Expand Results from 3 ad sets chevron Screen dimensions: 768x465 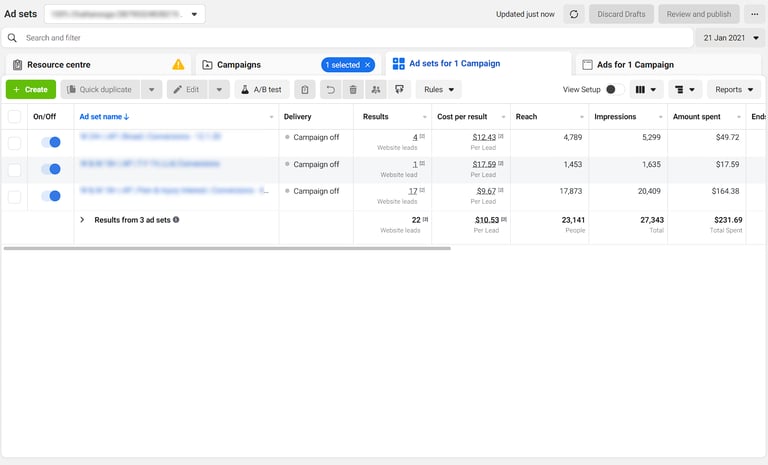point(82,220)
